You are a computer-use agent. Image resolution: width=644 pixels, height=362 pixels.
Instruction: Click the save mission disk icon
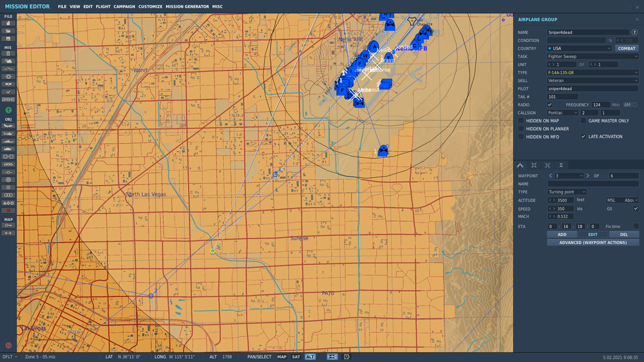coord(8,38)
